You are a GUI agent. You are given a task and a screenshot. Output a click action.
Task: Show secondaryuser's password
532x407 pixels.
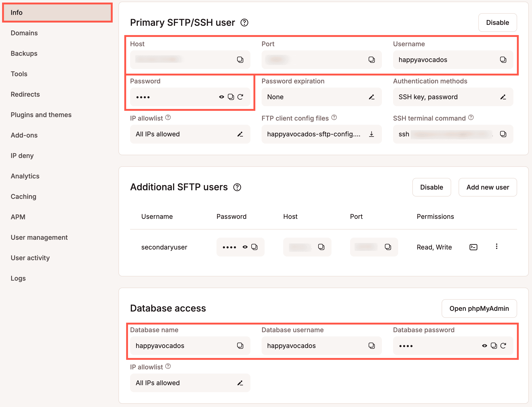[245, 247]
